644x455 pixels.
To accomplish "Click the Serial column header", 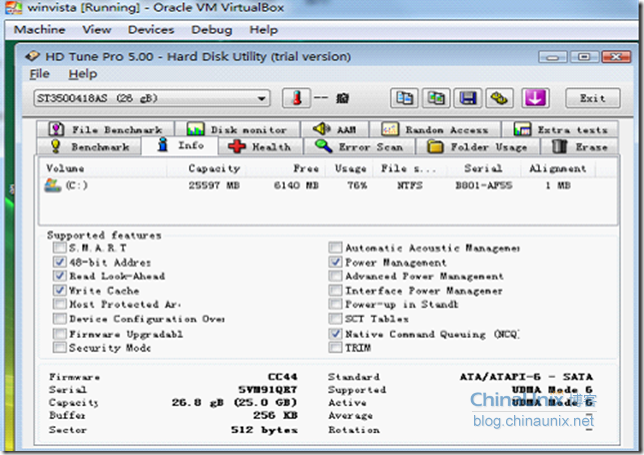I will coord(483,168).
